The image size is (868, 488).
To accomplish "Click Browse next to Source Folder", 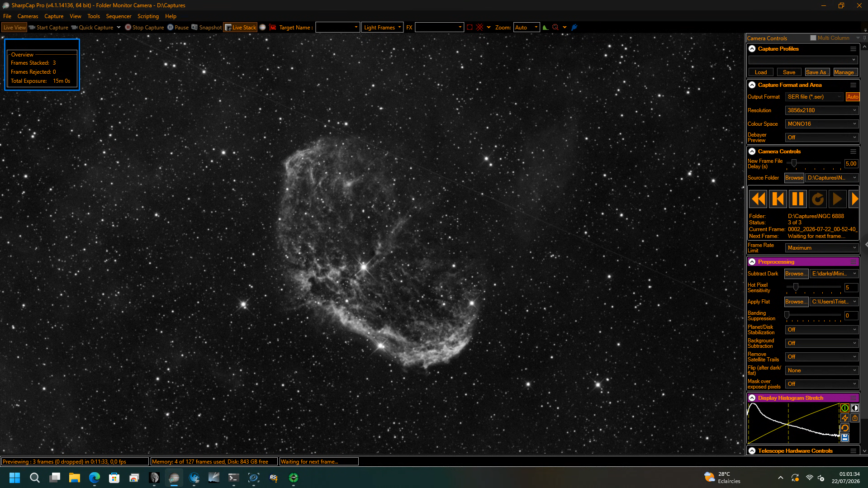I will (794, 178).
